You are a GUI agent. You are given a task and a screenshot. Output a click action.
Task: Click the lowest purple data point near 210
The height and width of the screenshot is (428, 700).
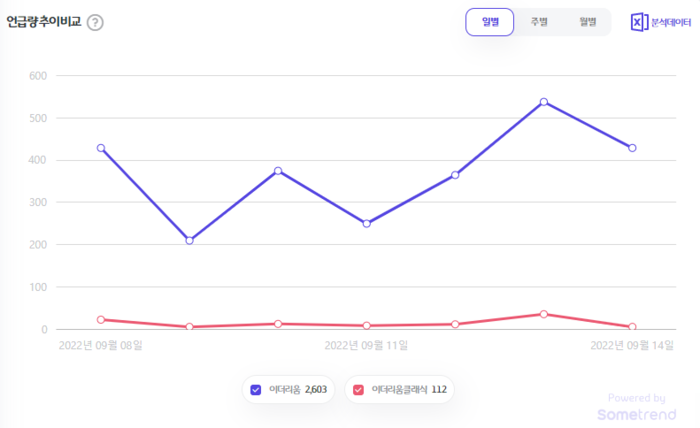[x=189, y=240]
